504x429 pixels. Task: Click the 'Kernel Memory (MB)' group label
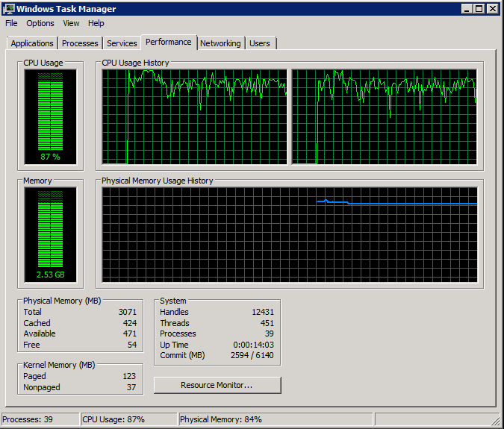pyautogui.click(x=59, y=365)
